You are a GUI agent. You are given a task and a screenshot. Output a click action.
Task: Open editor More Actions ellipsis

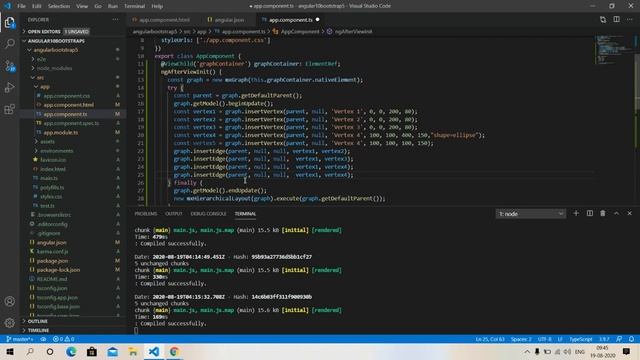pos(630,19)
